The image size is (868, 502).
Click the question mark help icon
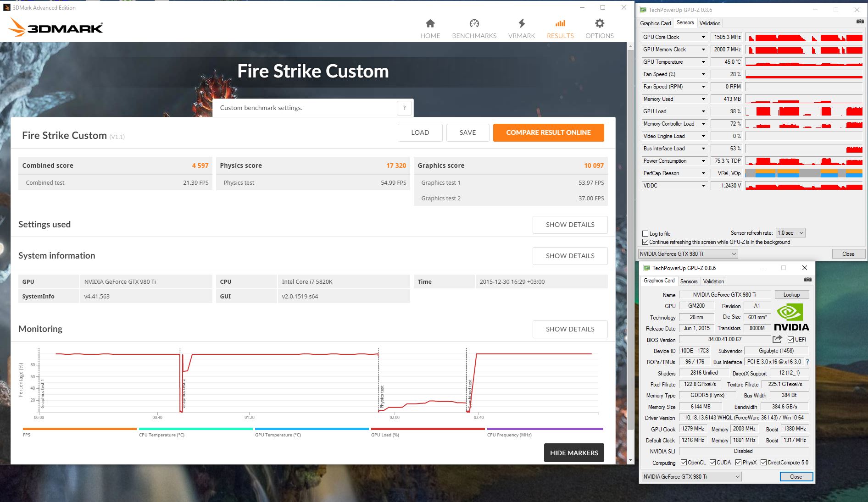(x=404, y=108)
